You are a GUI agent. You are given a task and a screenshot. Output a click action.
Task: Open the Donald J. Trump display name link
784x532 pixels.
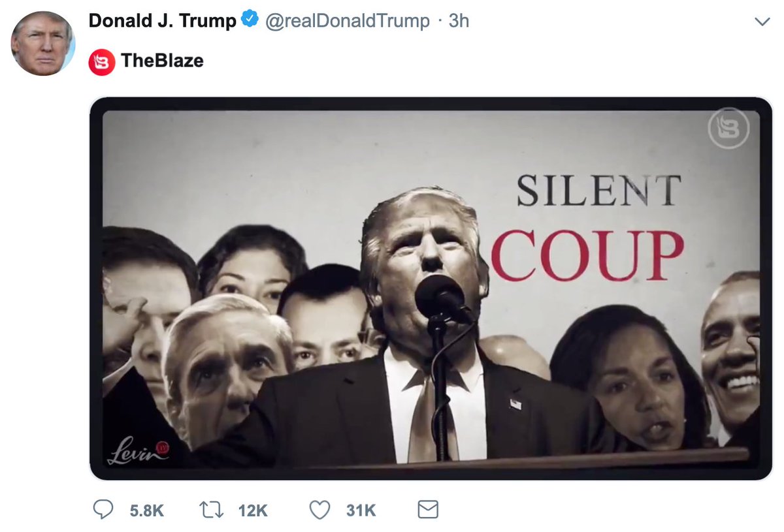pos(162,21)
